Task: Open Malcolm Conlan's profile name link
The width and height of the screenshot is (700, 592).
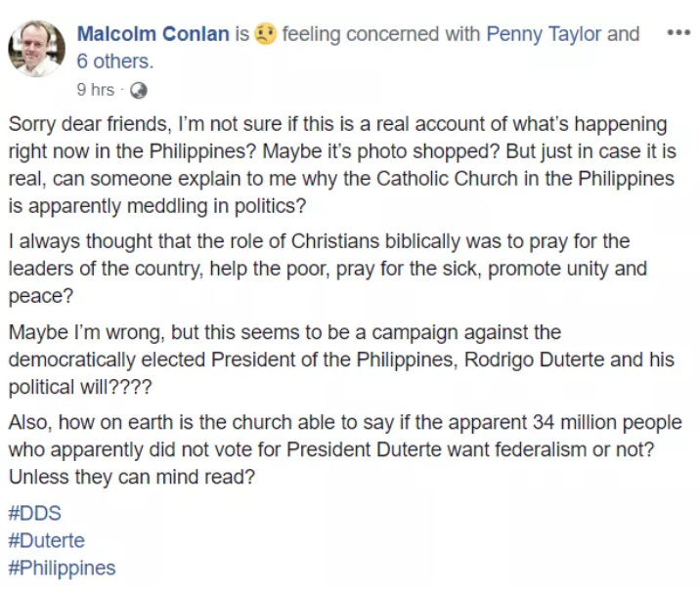Action: click(x=153, y=34)
